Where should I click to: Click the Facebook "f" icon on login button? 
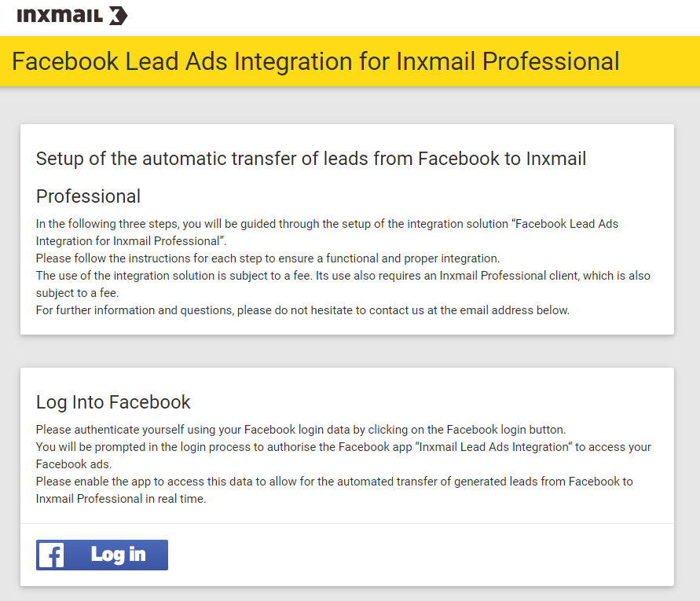coord(51,555)
